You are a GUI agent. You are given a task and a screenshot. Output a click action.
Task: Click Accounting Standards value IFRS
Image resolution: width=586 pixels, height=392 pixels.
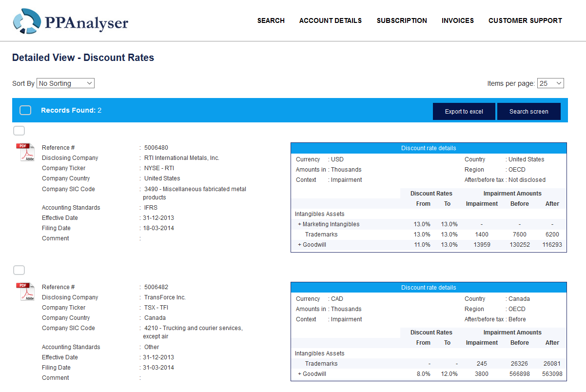coord(151,208)
